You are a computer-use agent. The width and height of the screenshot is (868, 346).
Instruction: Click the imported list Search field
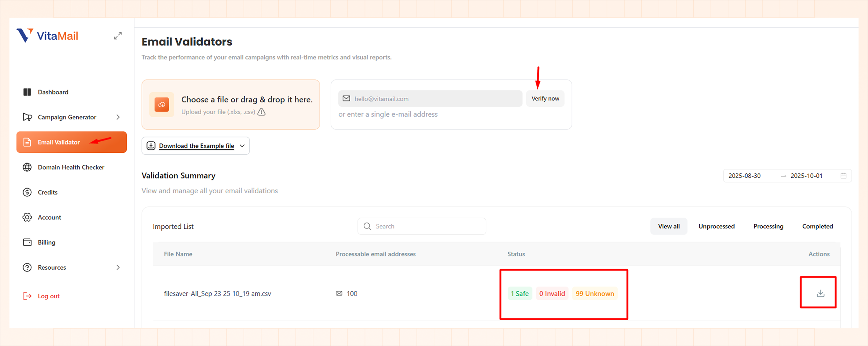click(x=422, y=226)
